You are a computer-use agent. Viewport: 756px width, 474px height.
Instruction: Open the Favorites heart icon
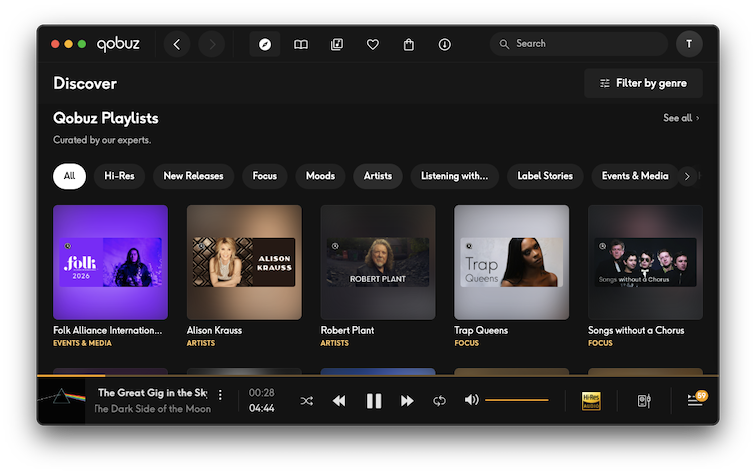pos(372,44)
